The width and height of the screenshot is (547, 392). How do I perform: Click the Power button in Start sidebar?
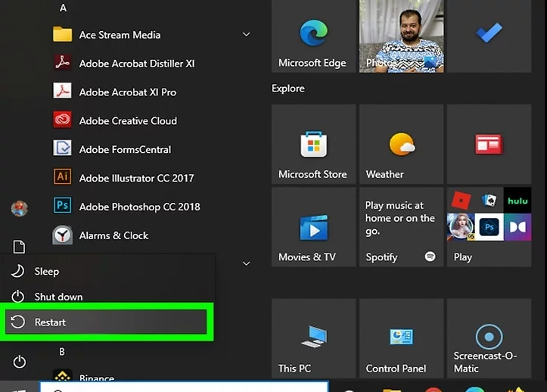19,362
